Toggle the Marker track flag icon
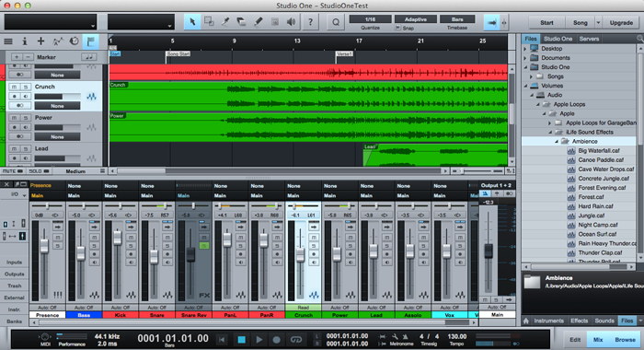Viewport: 644px width, 350px height. [x=90, y=41]
